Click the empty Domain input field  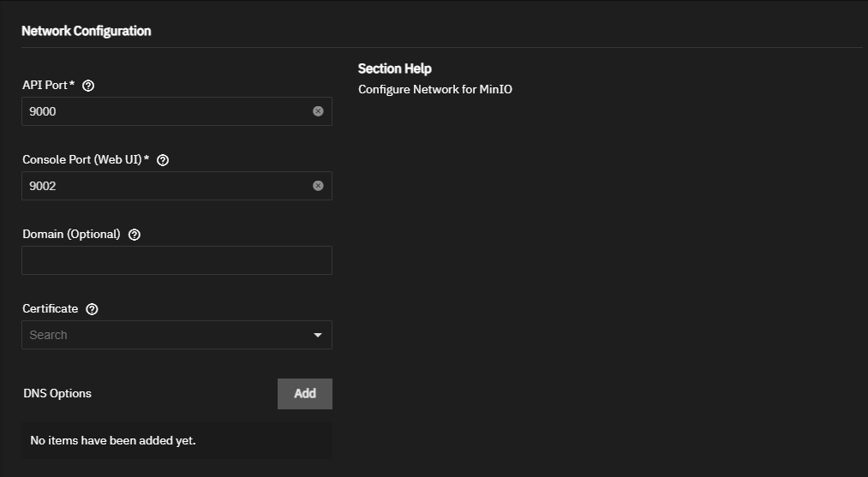[177, 260]
